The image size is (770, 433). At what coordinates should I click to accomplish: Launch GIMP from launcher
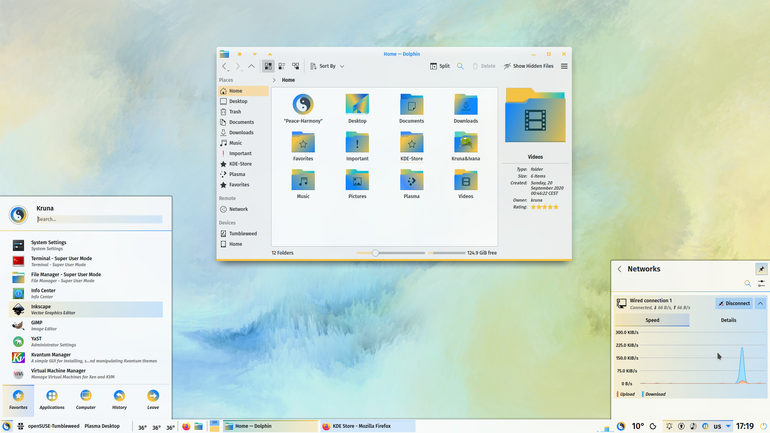[86, 325]
